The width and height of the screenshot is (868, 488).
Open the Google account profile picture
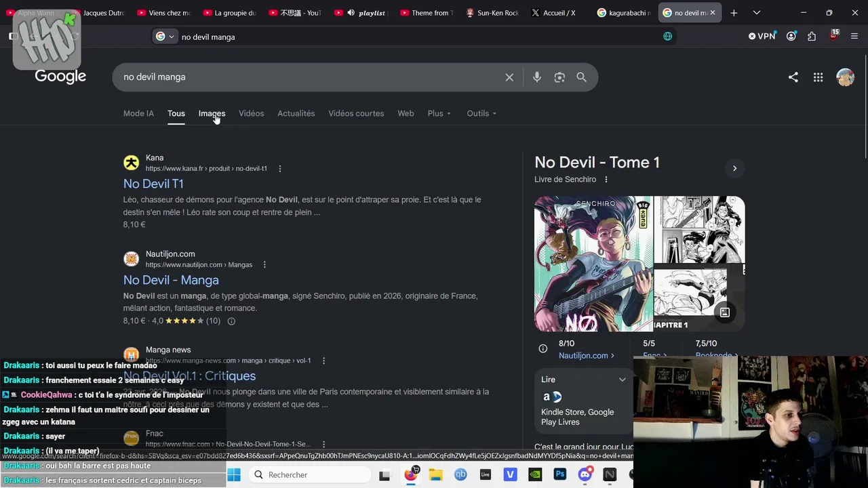coord(845,77)
